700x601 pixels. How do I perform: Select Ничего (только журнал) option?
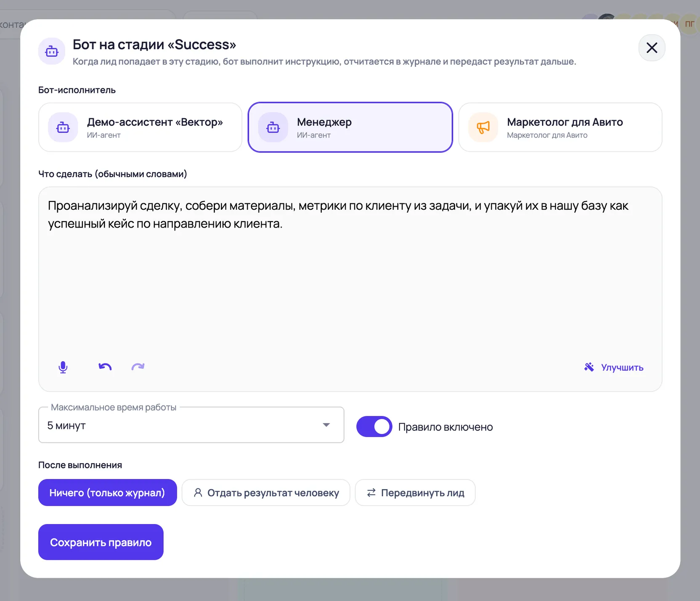[107, 492]
